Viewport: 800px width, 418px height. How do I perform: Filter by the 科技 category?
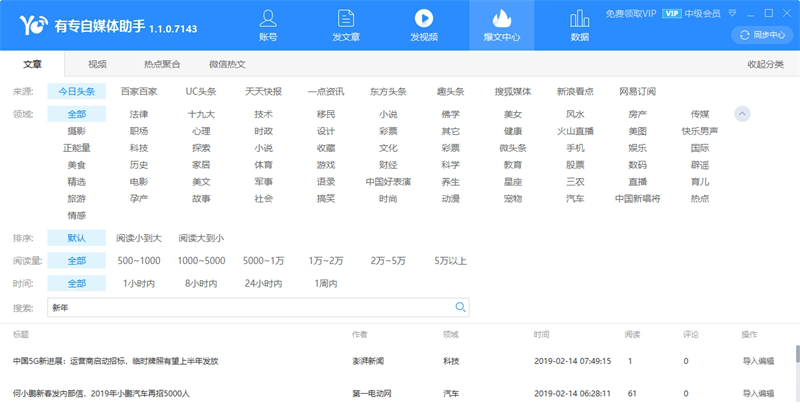coord(139,148)
